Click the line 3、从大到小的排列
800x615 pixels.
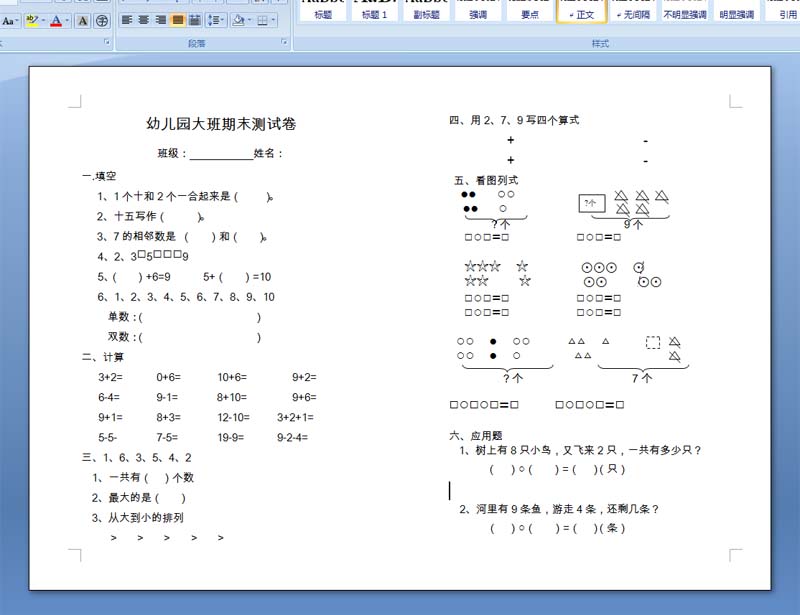pos(138,518)
